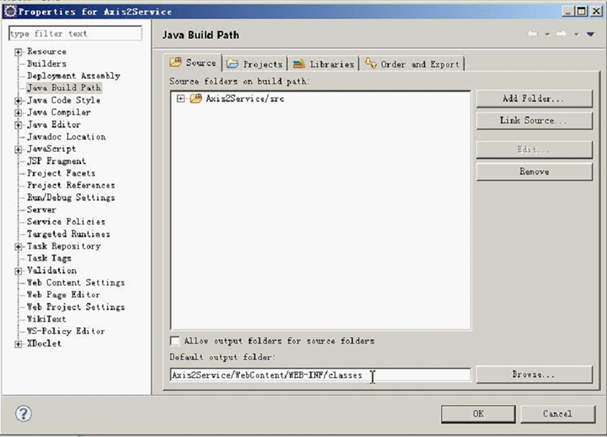The image size is (607, 437).
Task: Click the forward navigation arrow icon
Action: 561,34
